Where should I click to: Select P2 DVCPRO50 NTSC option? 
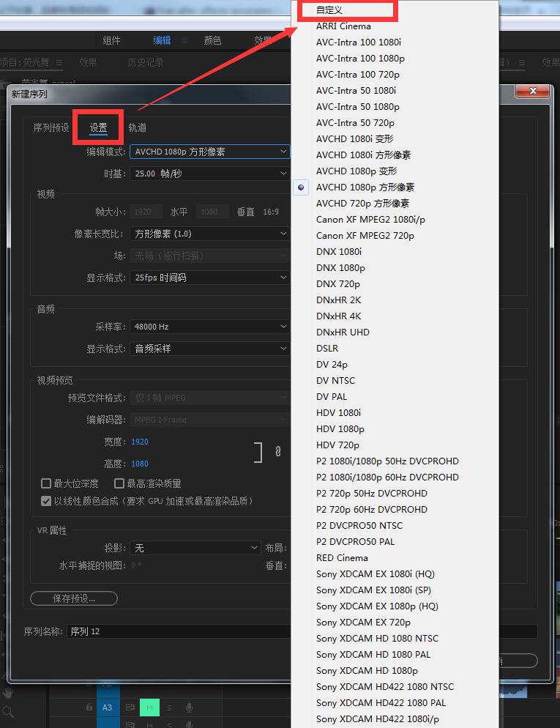point(359,526)
